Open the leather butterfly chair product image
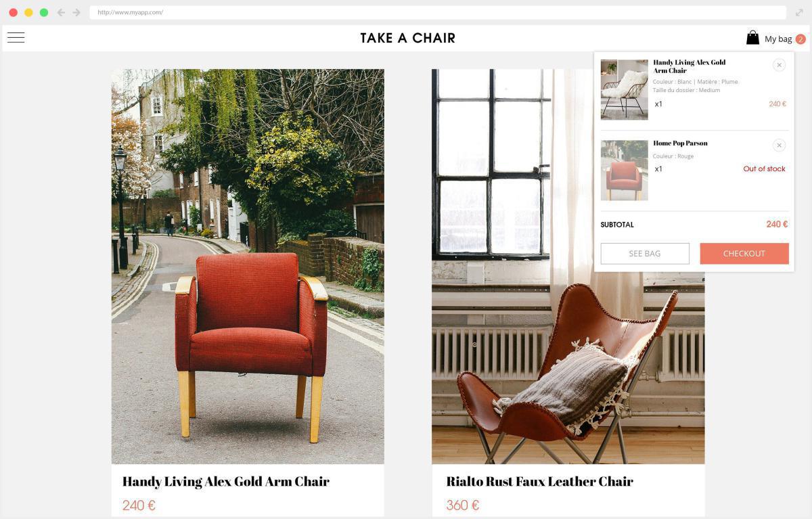This screenshot has width=812, height=519. [x=568, y=266]
